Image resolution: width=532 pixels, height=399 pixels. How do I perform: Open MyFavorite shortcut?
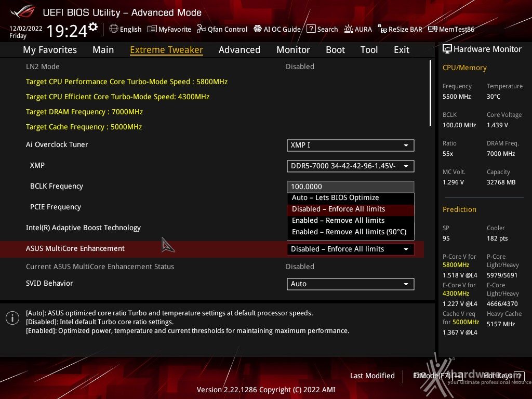169,29
